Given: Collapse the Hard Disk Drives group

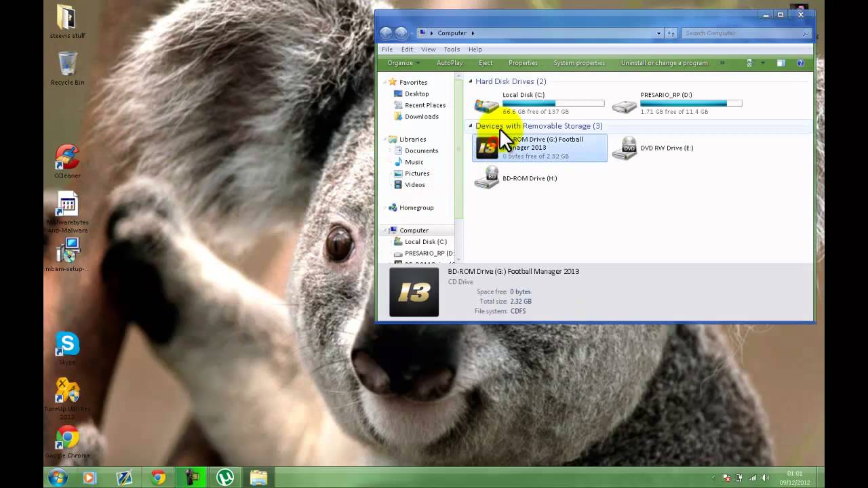Looking at the screenshot, I should pyautogui.click(x=471, y=81).
